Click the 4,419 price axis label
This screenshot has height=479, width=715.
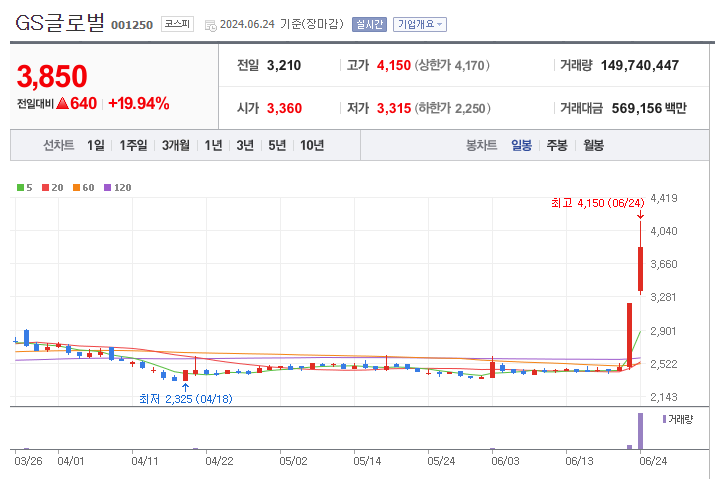tap(664, 198)
